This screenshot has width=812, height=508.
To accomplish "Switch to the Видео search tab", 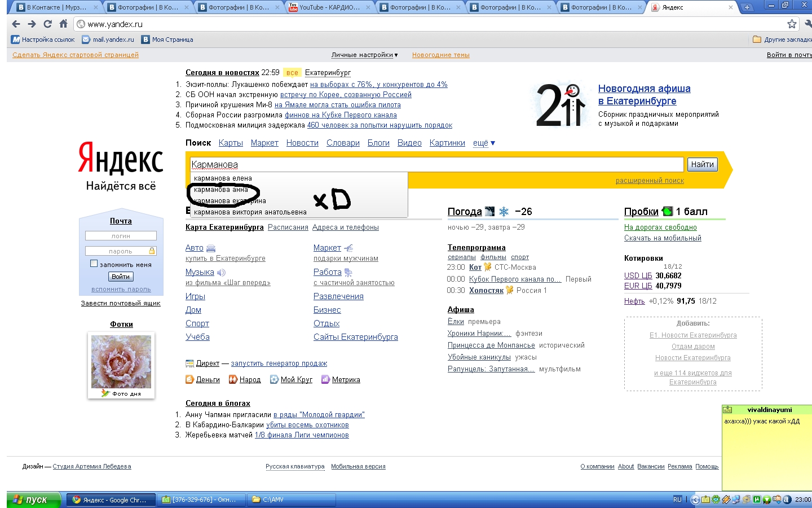I will coord(409,143).
